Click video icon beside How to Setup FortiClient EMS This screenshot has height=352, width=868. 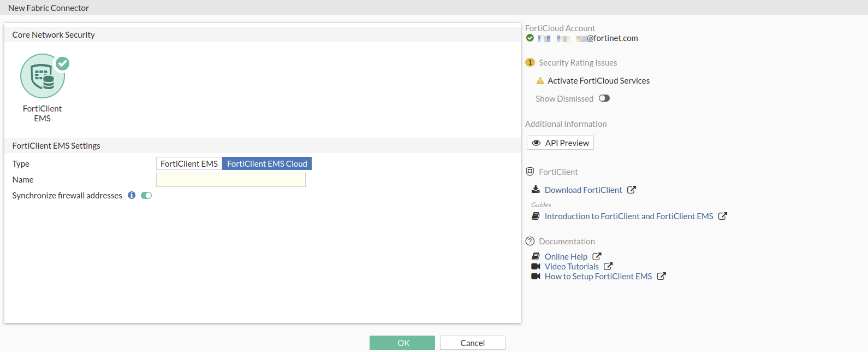(x=536, y=276)
